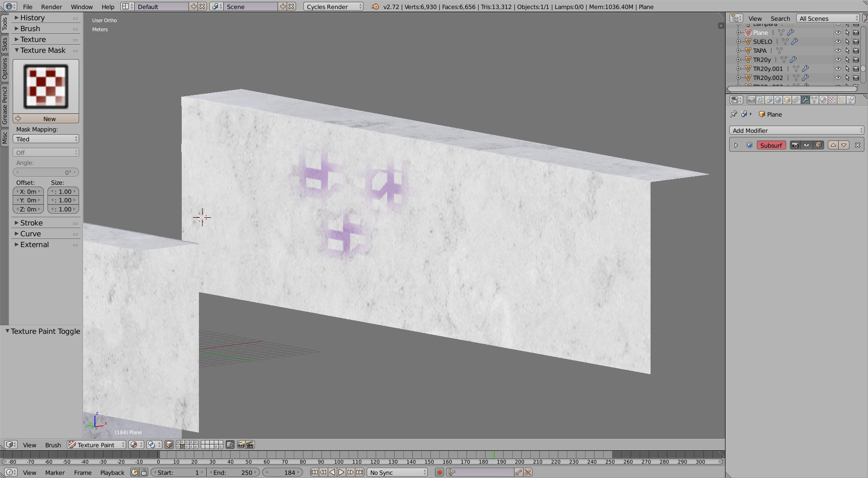This screenshot has width=868, height=478.
Task: Click the Angle slider field
Action: click(46, 173)
